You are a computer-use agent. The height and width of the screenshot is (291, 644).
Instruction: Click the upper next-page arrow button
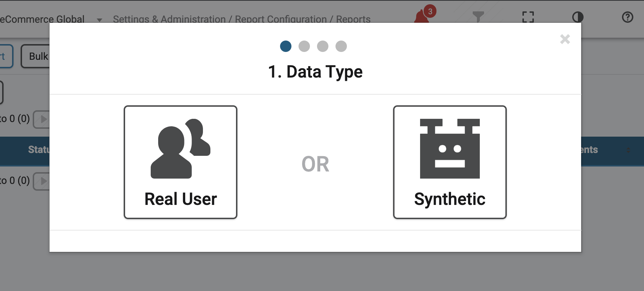point(42,119)
